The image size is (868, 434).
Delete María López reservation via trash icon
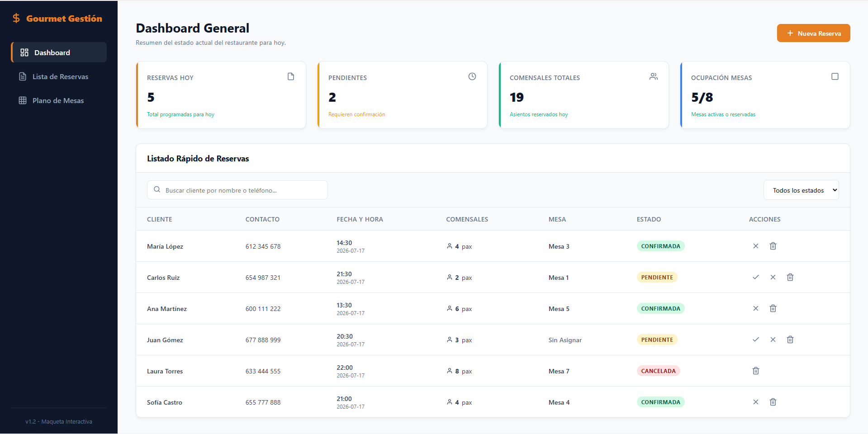coord(773,246)
